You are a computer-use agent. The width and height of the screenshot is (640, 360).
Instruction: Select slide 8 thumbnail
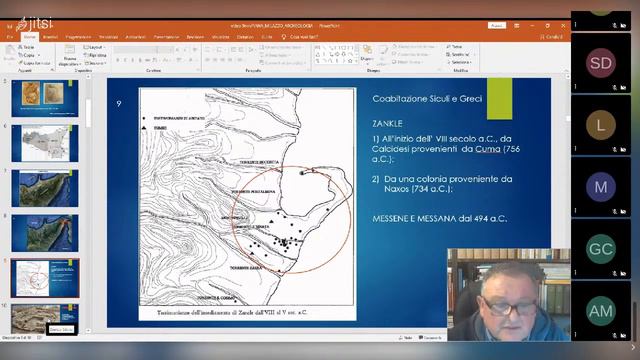tap(45, 233)
